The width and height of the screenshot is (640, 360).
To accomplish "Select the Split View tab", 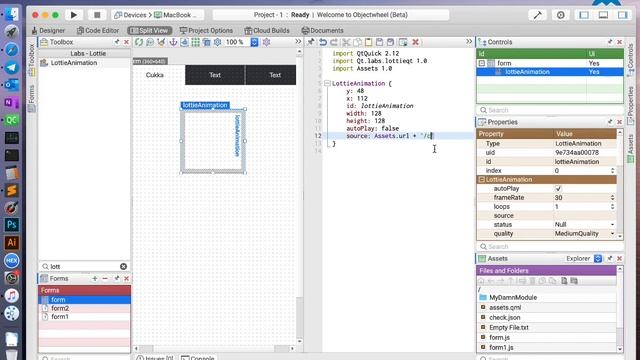I will (x=149, y=31).
